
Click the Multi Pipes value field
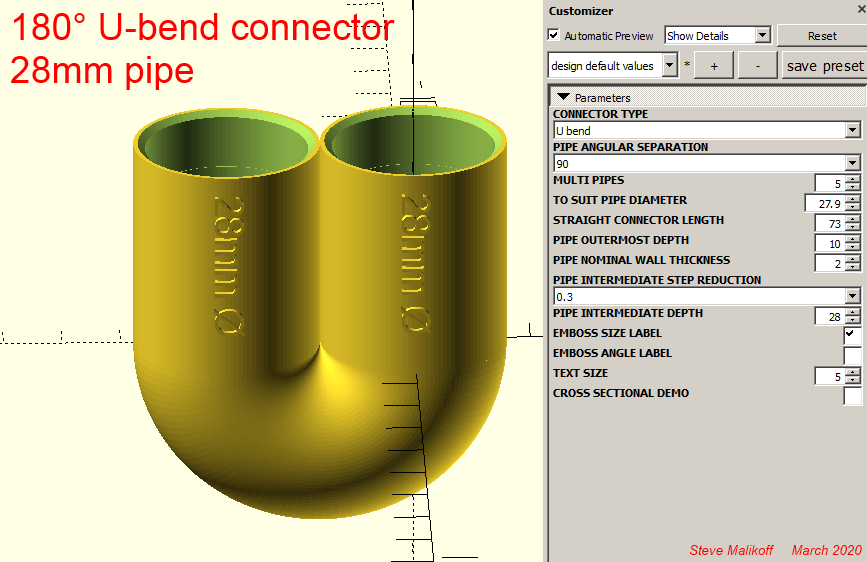pos(828,183)
